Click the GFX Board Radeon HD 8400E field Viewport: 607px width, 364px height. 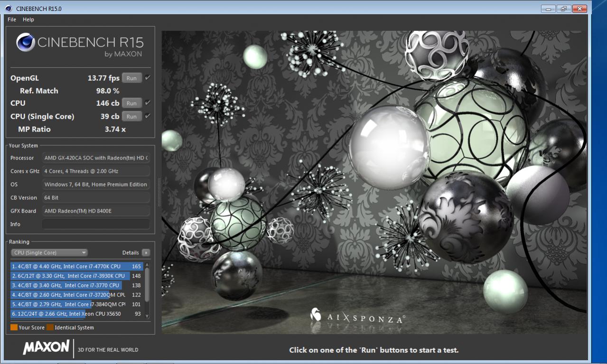pyautogui.click(x=96, y=211)
